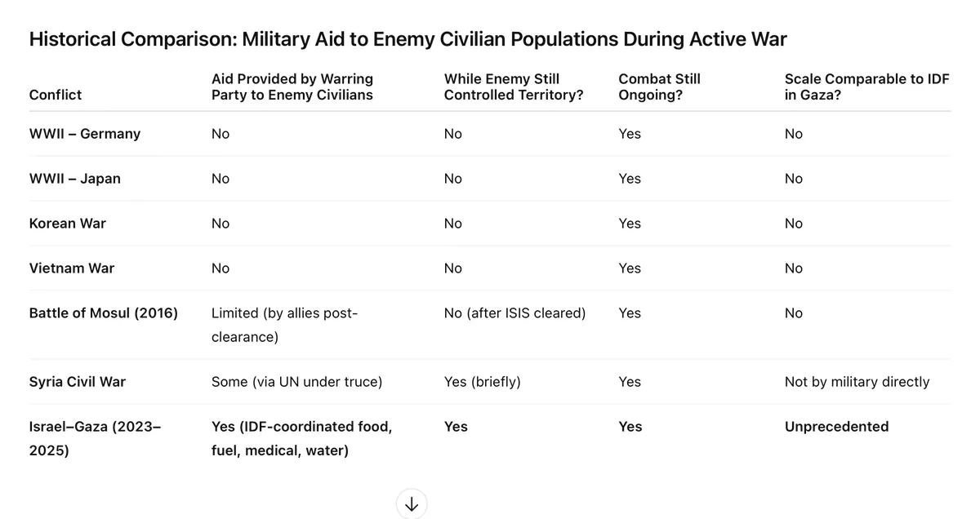
Task: Select the IDF-coordinated food, fuel cell
Action: pyautogui.click(x=301, y=438)
